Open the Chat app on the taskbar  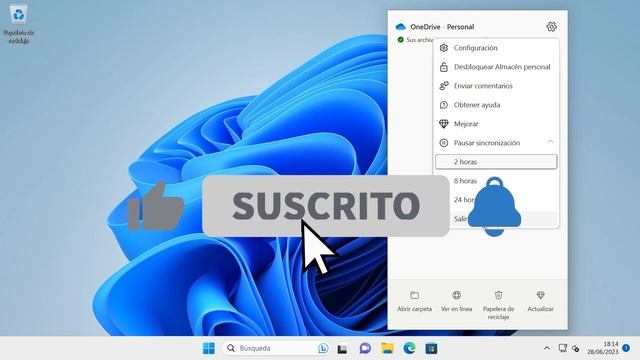(x=365, y=348)
